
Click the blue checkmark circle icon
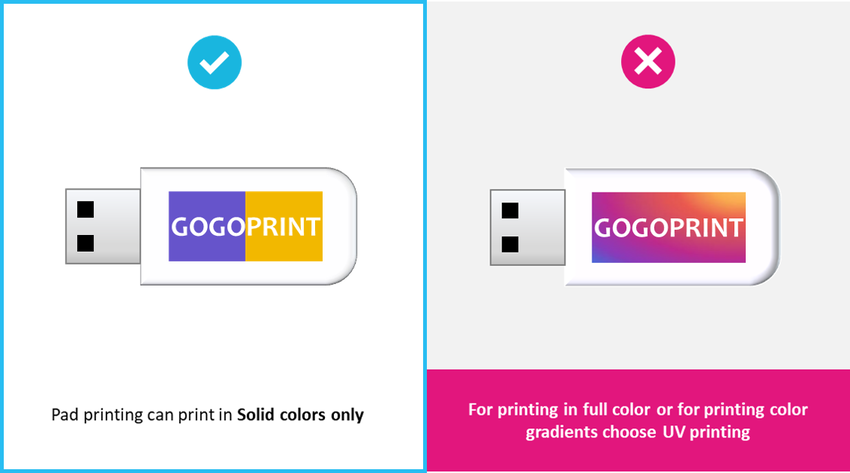coord(214,62)
